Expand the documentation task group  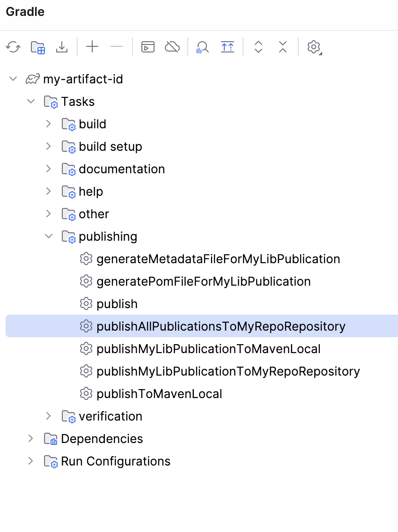(x=49, y=169)
